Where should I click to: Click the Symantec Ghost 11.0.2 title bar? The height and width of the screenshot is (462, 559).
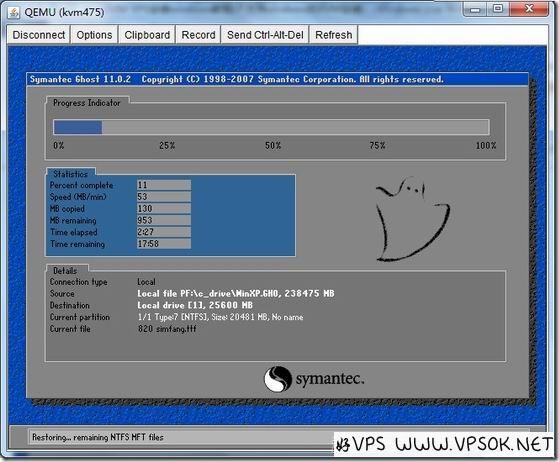(277, 79)
